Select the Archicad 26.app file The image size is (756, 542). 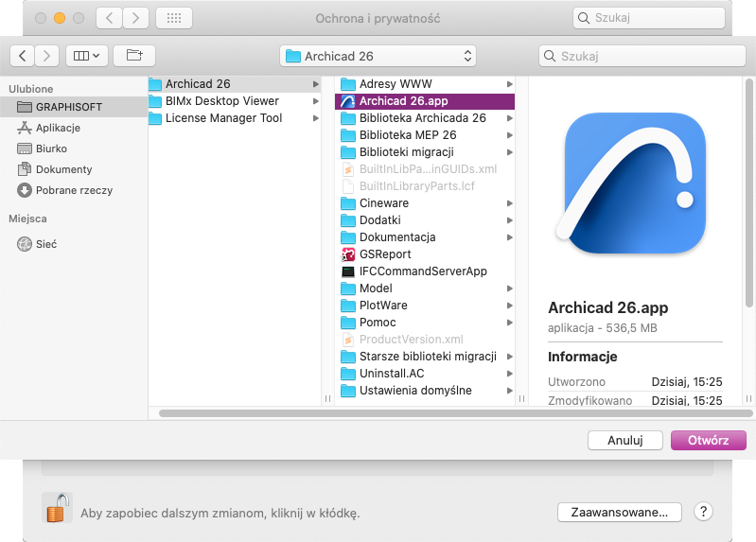425,101
